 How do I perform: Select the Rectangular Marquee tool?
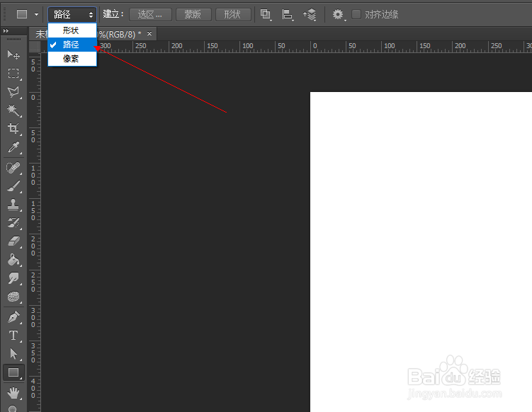13,73
